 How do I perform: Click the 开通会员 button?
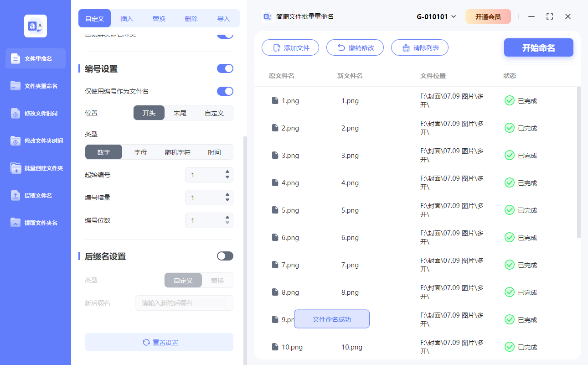click(x=488, y=16)
